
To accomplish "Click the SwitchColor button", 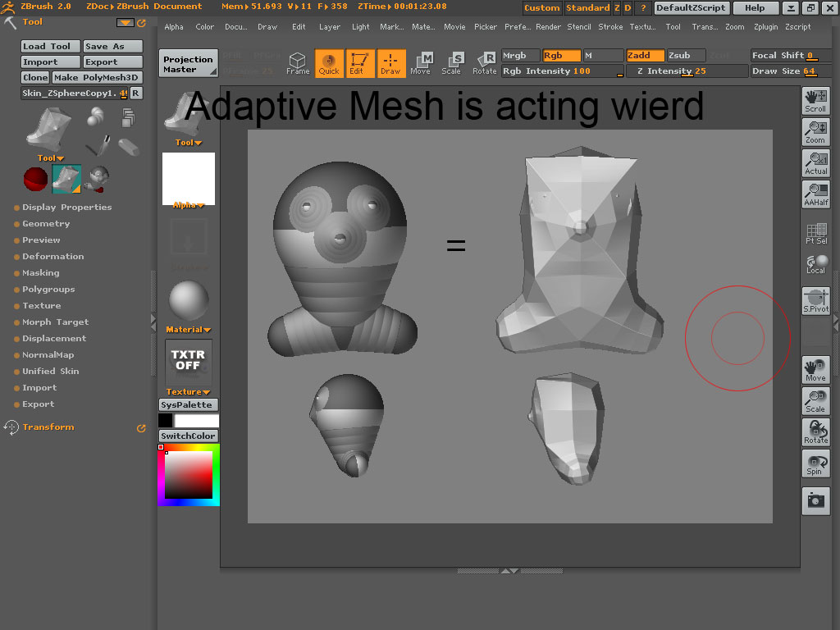I will click(188, 436).
